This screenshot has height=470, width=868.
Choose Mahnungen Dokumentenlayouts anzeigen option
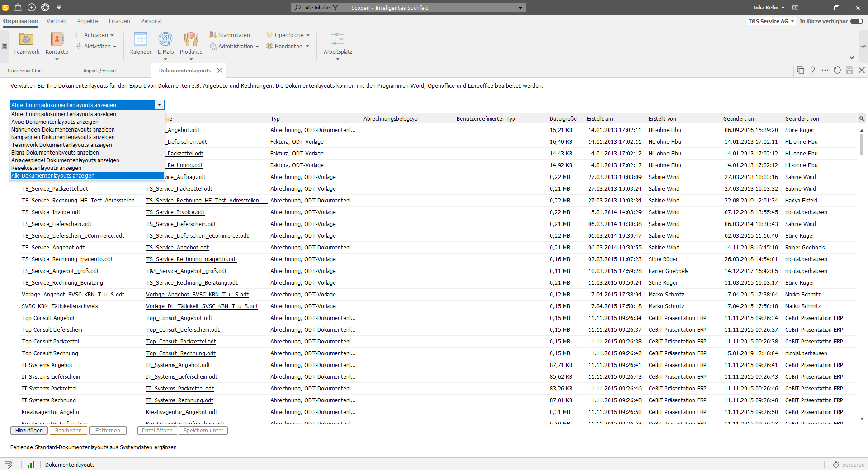point(87,130)
